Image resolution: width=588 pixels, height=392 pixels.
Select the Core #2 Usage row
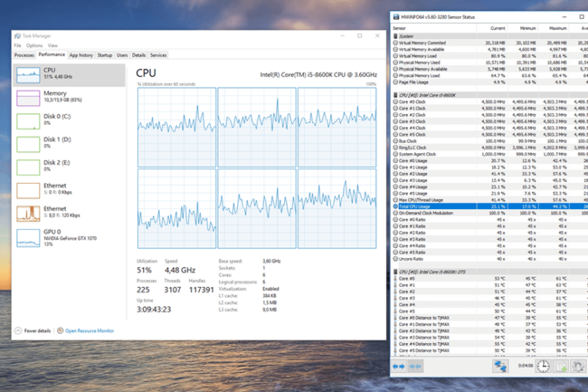489,174
